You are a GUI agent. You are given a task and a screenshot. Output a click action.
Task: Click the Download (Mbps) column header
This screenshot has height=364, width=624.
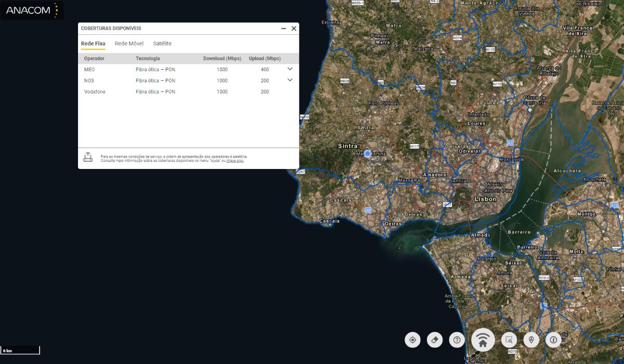222,59
